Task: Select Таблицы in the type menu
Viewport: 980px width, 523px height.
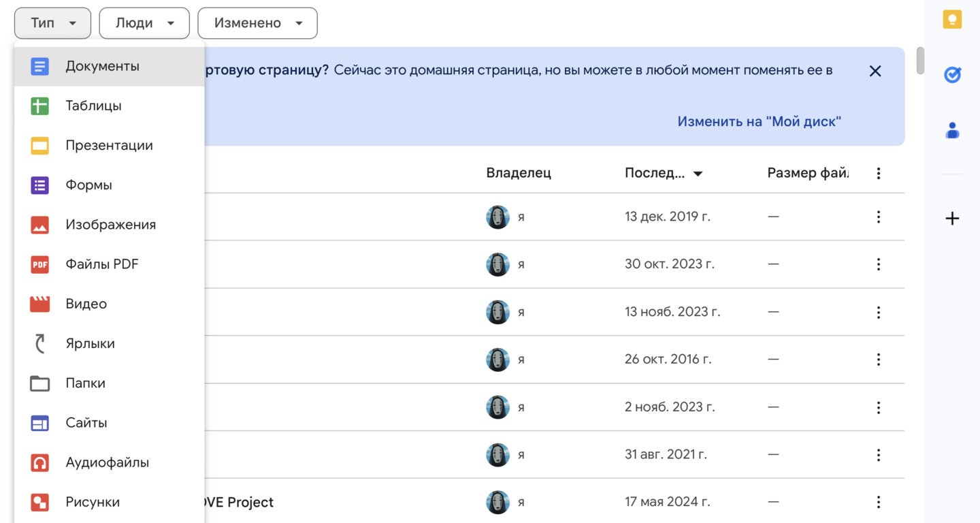Action: tap(109, 106)
